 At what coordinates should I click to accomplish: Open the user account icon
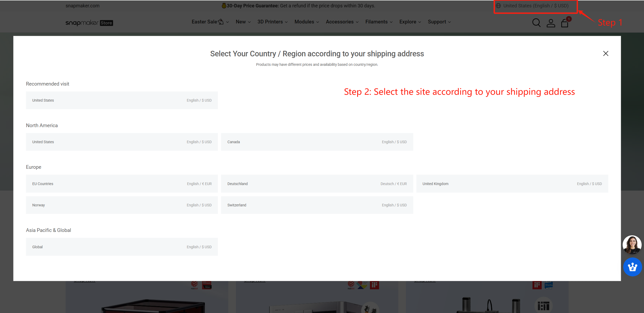click(551, 23)
